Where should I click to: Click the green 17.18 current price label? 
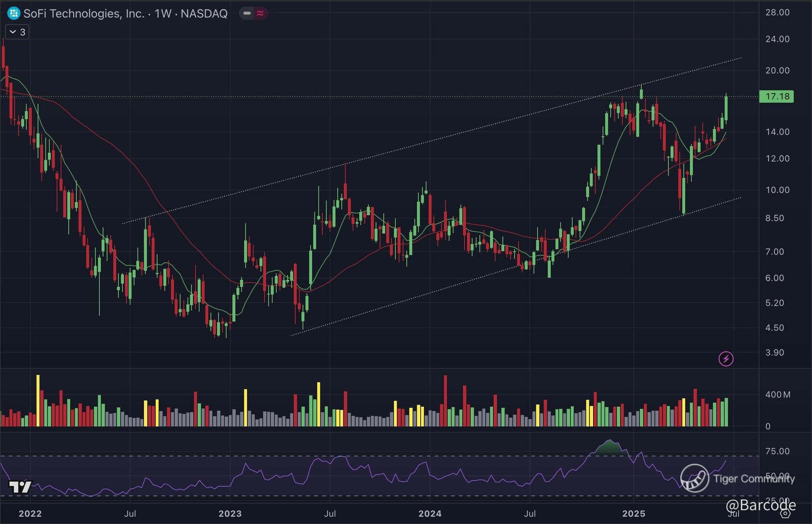776,96
